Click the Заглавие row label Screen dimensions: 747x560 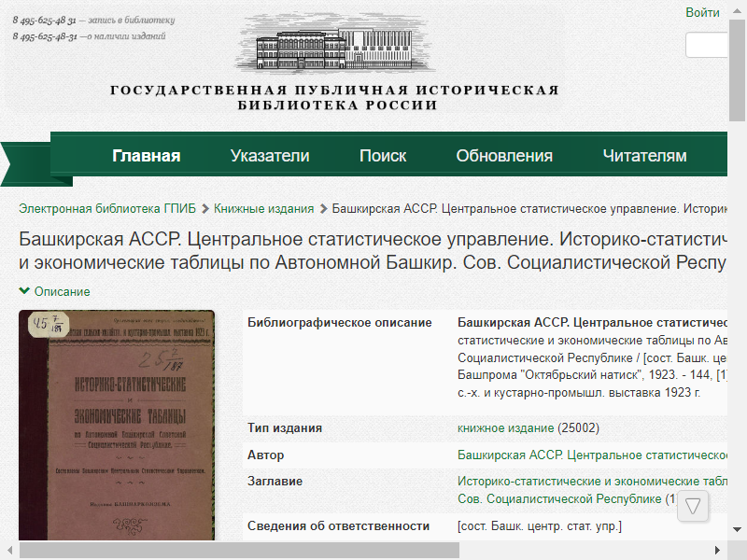coord(275,481)
